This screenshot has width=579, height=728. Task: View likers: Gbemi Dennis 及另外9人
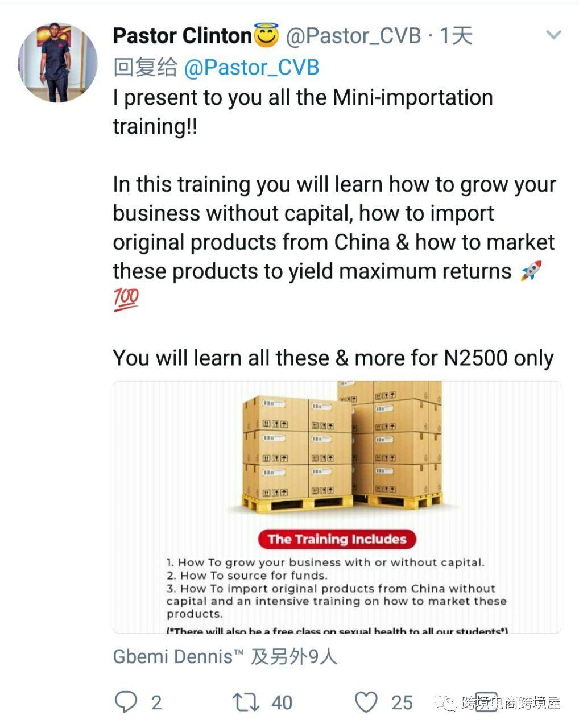[225, 657]
